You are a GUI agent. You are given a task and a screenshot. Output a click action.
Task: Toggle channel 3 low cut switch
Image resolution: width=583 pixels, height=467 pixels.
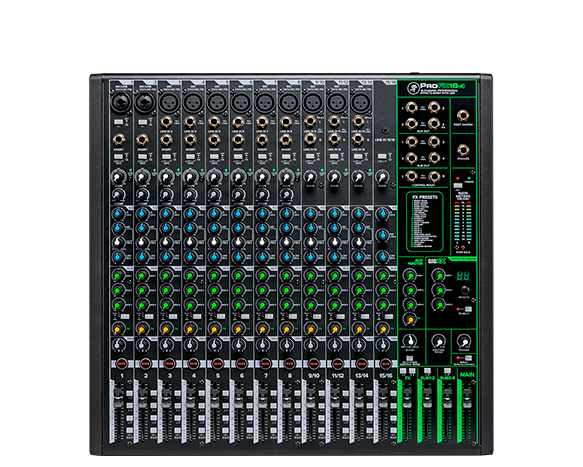(166, 157)
